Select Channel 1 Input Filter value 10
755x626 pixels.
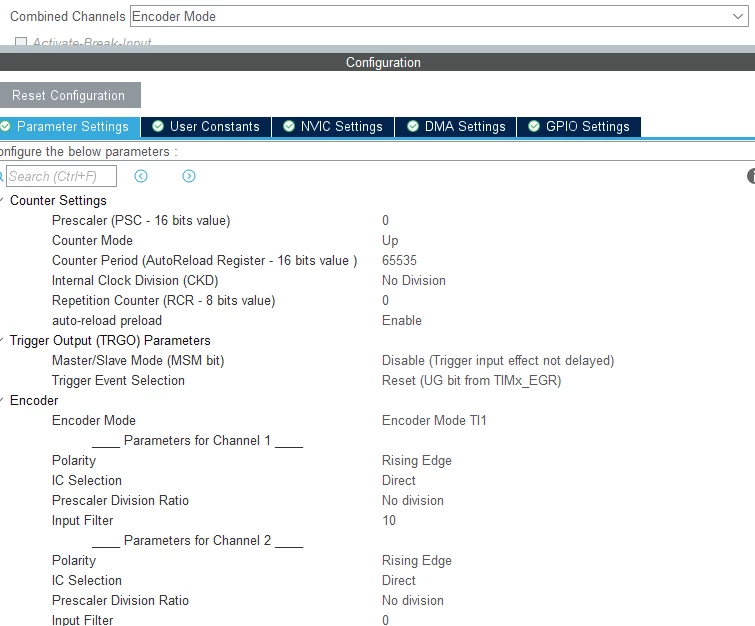coord(389,521)
